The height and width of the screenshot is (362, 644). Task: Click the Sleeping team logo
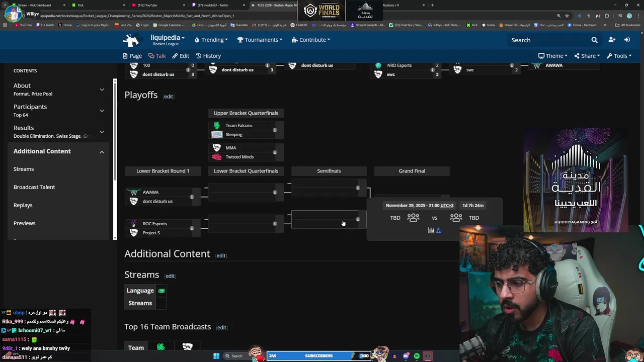pyautogui.click(x=217, y=135)
